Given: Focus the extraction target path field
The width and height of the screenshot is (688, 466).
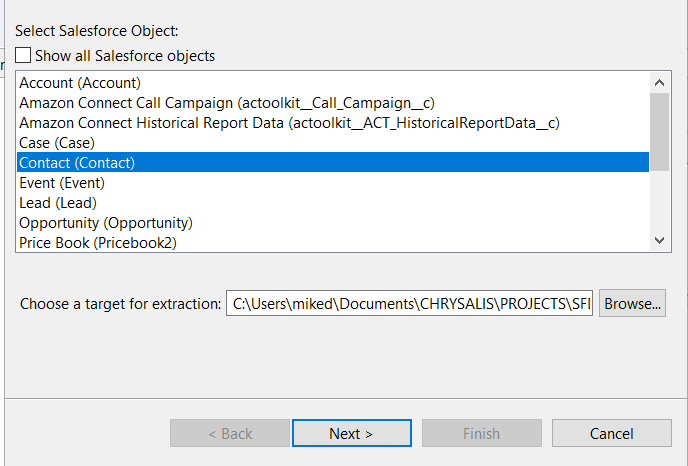Looking at the screenshot, I should [409, 303].
